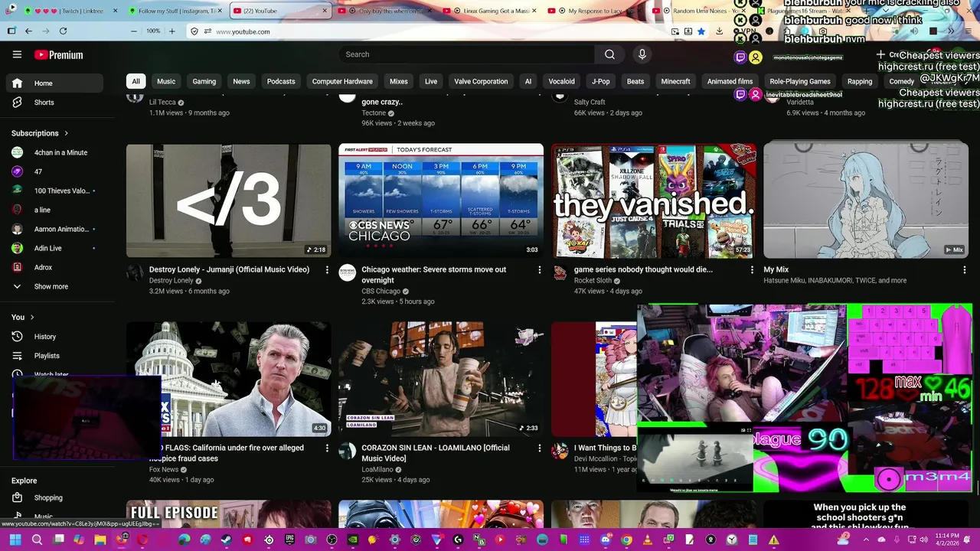Open options menu for My Mix
Screen dimensions: 980x551
[964, 270]
